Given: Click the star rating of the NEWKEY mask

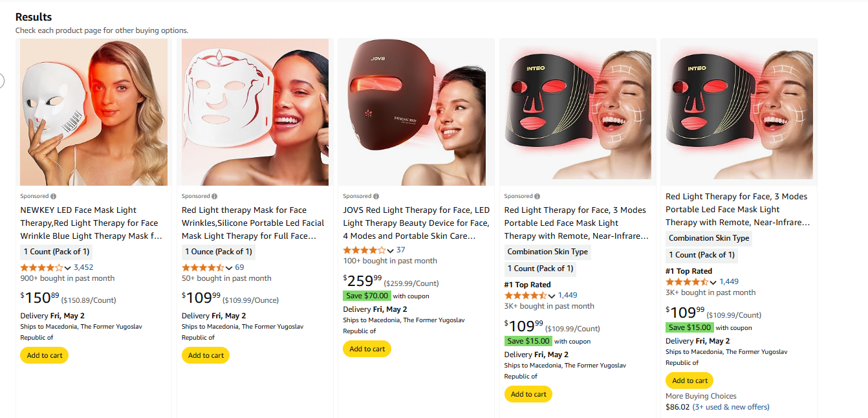Looking at the screenshot, I should click(x=42, y=267).
